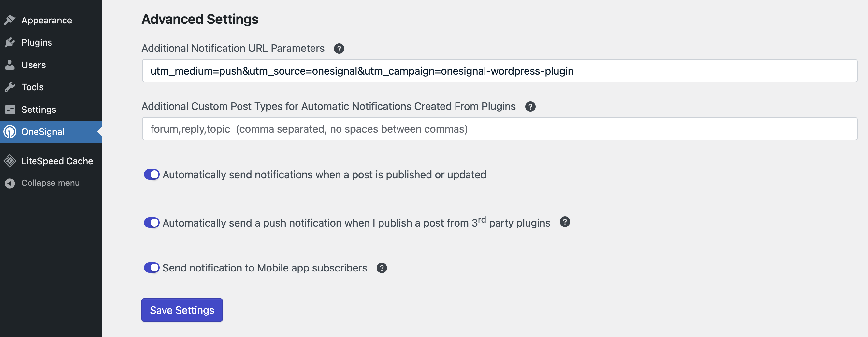Click the "Automatically send notifications when a post is published" label
The width and height of the screenshot is (868, 337).
click(324, 175)
